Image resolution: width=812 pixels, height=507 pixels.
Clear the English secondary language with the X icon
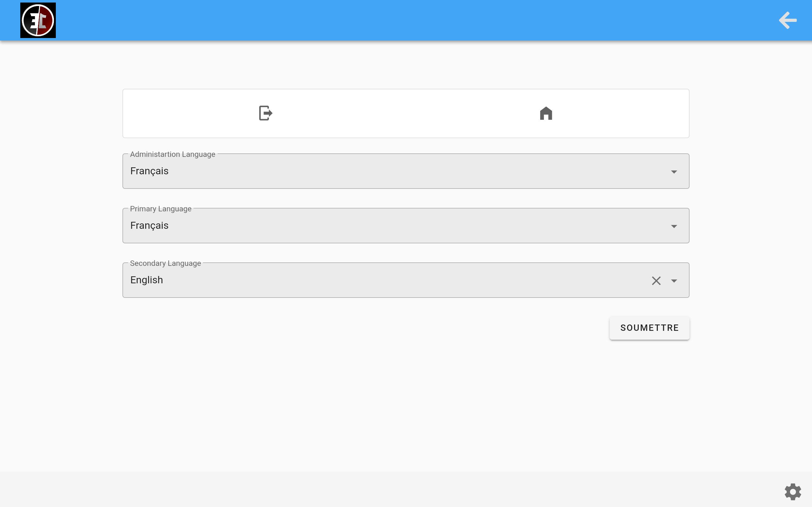(656, 280)
